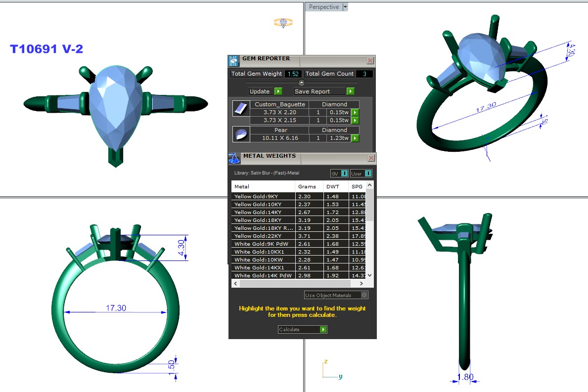Click the Pear gem thumbnail icon

[x=240, y=134]
